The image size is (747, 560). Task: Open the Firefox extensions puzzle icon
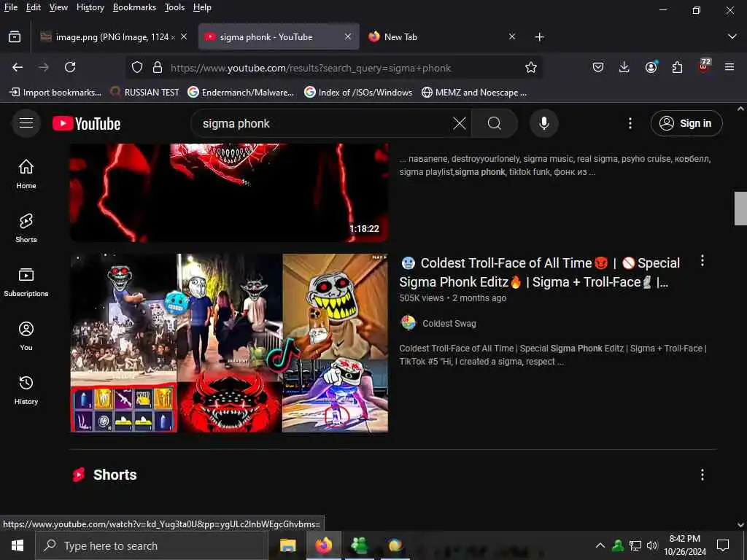pos(677,68)
